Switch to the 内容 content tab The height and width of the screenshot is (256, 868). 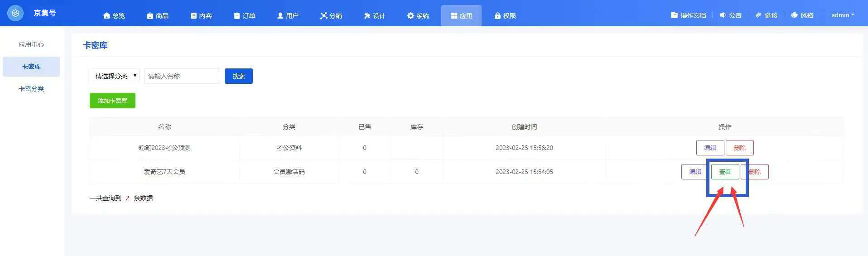tap(201, 16)
